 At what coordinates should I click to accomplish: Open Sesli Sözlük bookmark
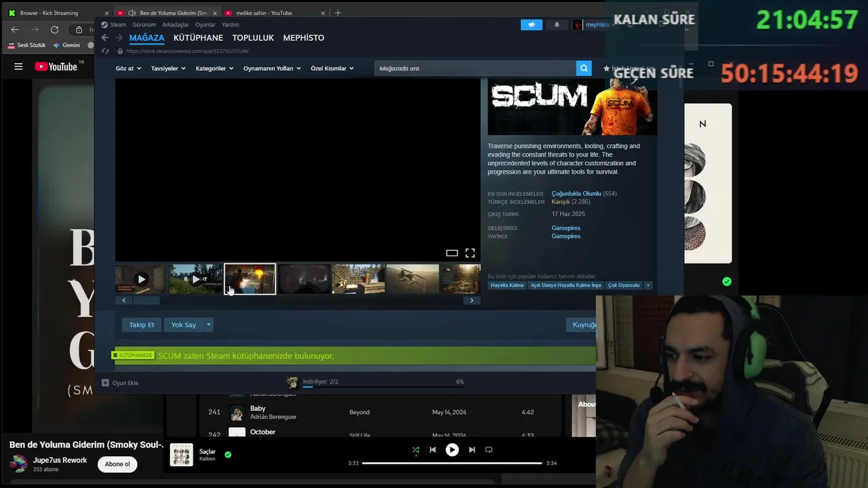click(26, 45)
